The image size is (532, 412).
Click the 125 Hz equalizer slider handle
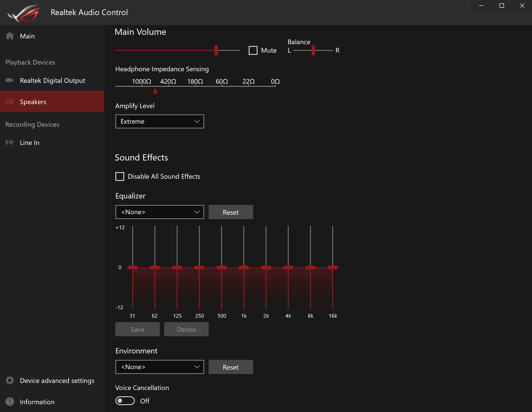(x=177, y=267)
